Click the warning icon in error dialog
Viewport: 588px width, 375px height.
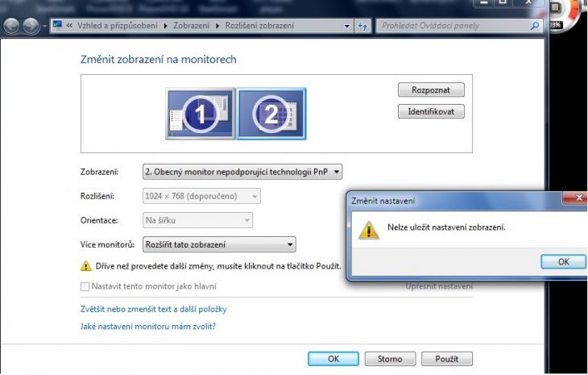[x=369, y=230]
